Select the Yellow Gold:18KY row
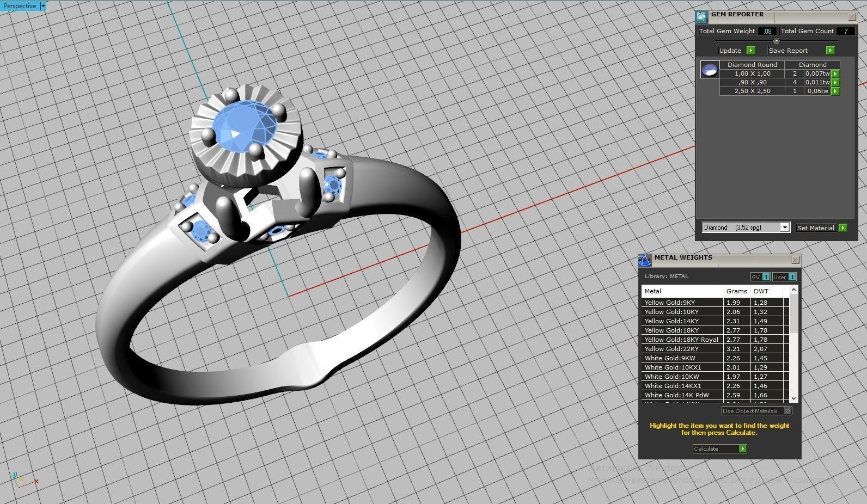The image size is (867, 504). [x=715, y=330]
